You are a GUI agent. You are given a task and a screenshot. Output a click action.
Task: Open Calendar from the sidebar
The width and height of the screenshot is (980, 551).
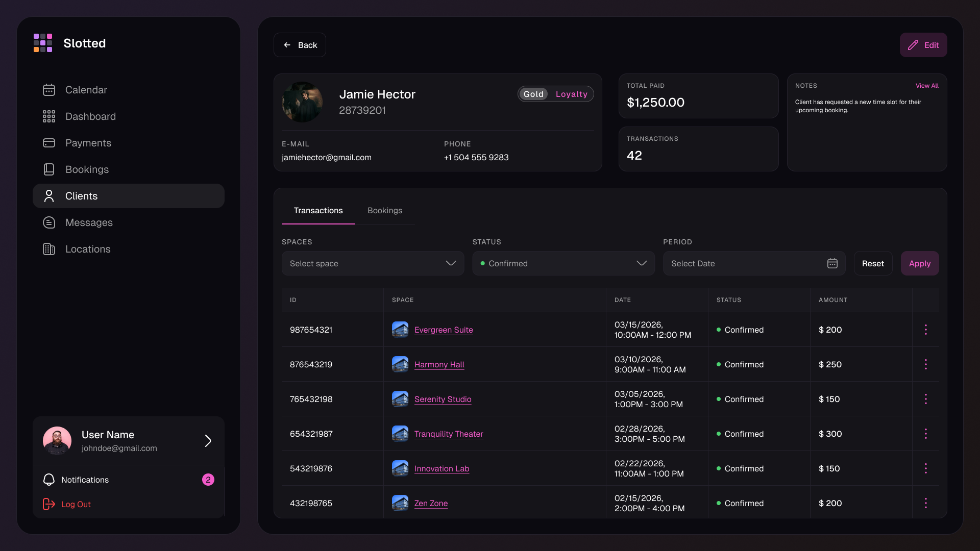pyautogui.click(x=129, y=90)
